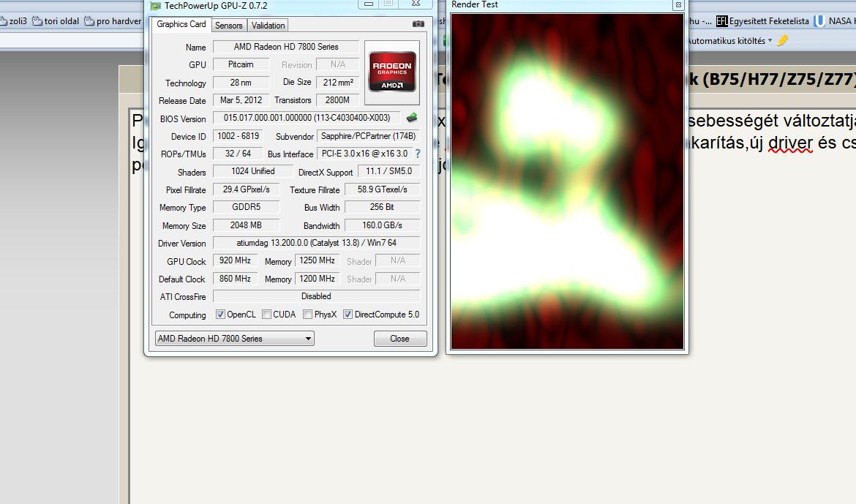Toggle the CUDA checkbox

pyautogui.click(x=267, y=315)
